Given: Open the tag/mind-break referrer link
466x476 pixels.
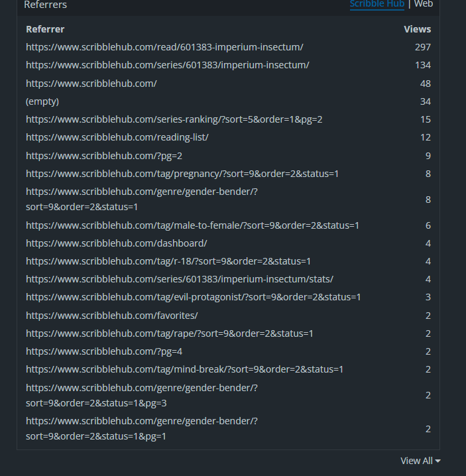Looking at the screenshot, I should pos(184,369).
